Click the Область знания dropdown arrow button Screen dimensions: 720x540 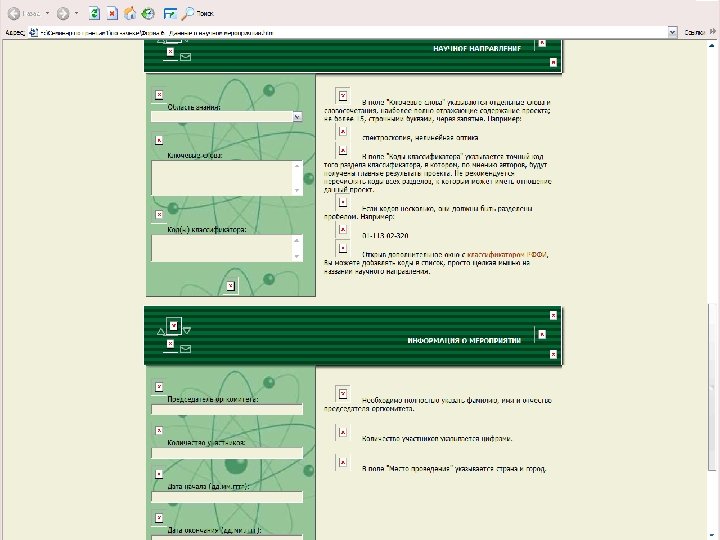[x=298, y=117]
